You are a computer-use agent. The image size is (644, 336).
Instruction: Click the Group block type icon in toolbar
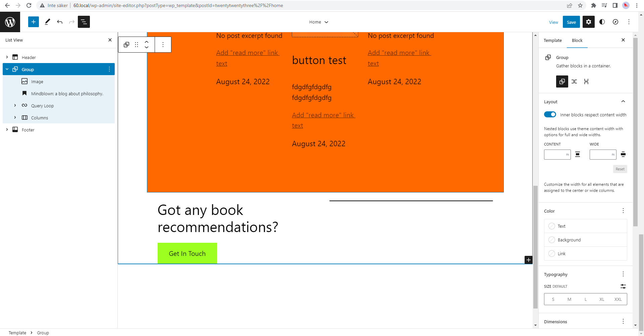tap(126, 45)
